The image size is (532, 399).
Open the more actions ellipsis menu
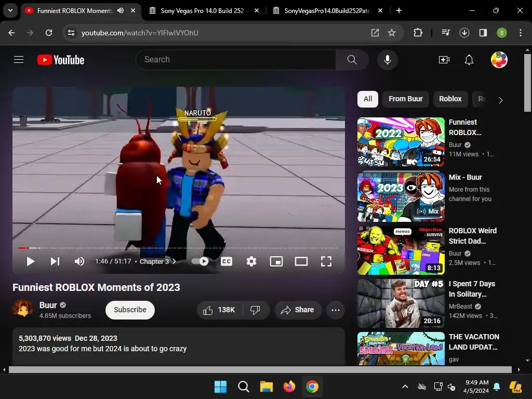click(336, 310)
